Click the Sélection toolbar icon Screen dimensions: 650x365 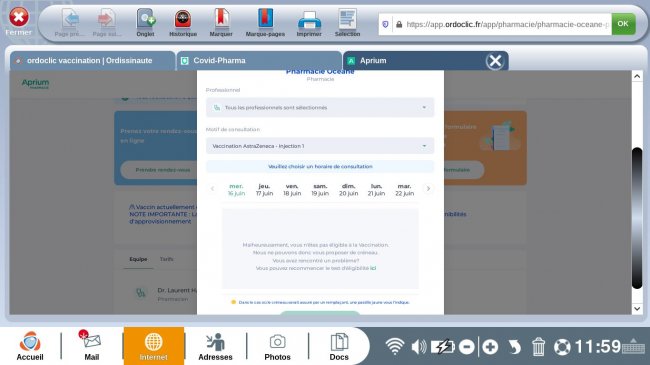[347, 19]
